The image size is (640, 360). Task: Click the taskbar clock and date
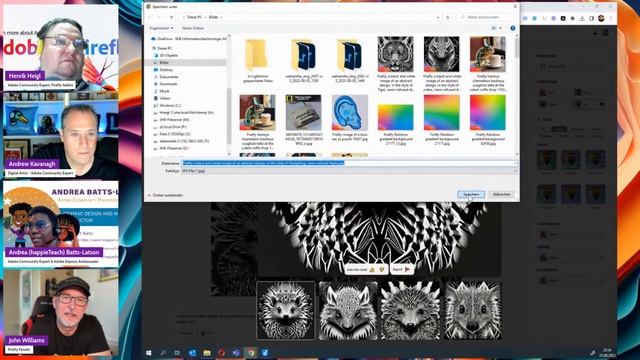pyautogui.click(x=607, y=353)
